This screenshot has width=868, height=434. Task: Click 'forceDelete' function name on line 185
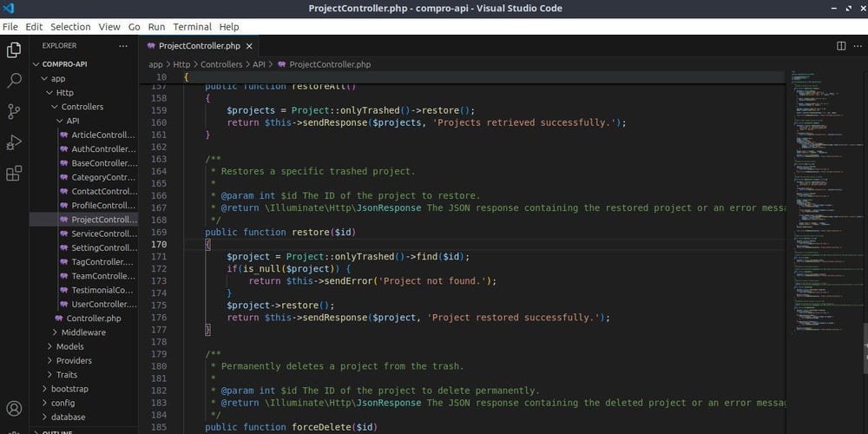click(x=322, y=427)
